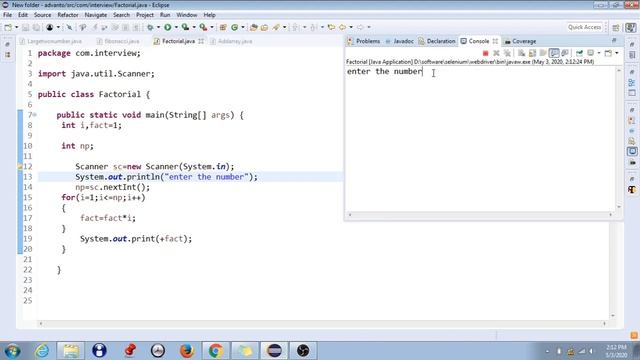Click Remove All Terminated Launches icon
This screenshot has width=640, height=360.
tap(507, 53)
